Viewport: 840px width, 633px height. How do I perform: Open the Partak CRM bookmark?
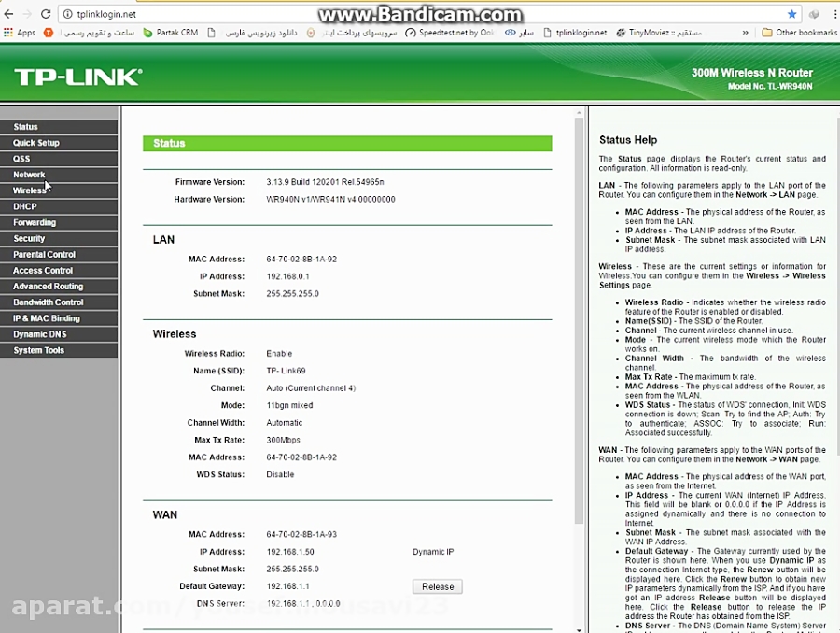pyautogui.click(x=171, y=33)
